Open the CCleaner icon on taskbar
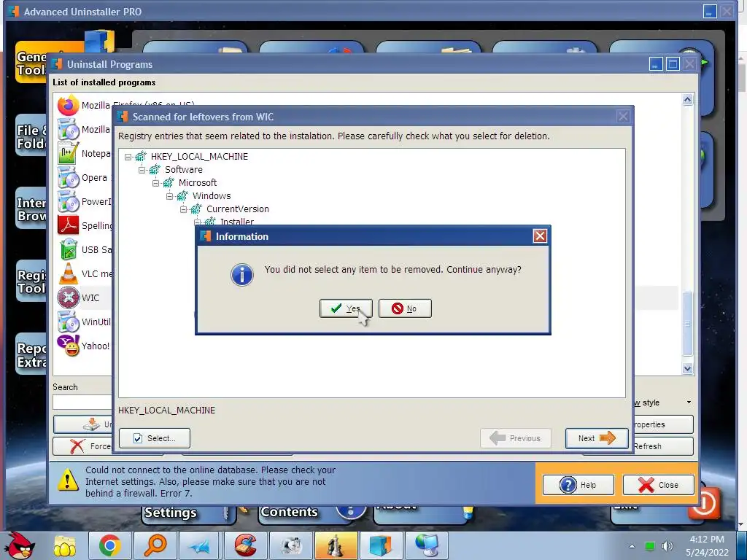 (x=246, y=545)
